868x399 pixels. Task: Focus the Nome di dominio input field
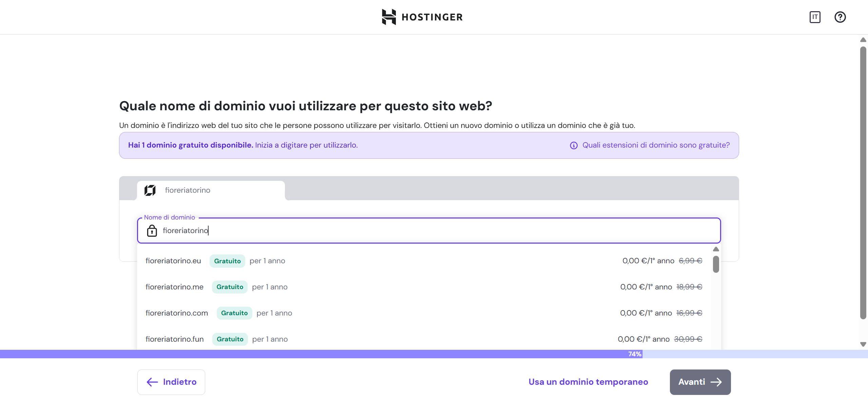pyautogui.click(x=429, y=231)
